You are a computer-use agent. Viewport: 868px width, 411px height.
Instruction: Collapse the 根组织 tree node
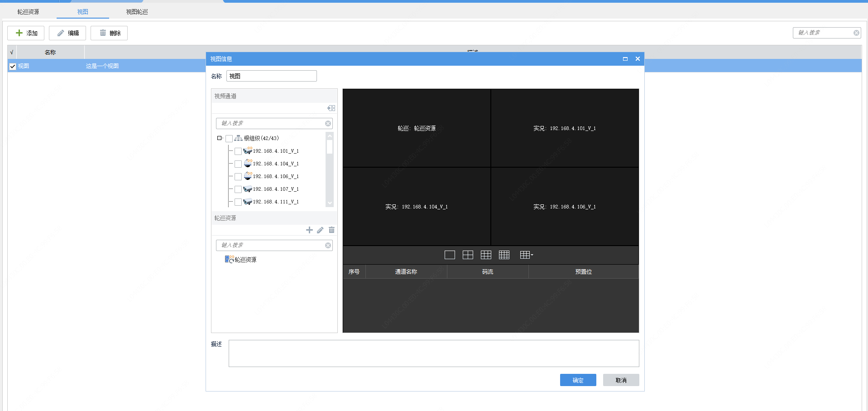click(x=219, y=138)
